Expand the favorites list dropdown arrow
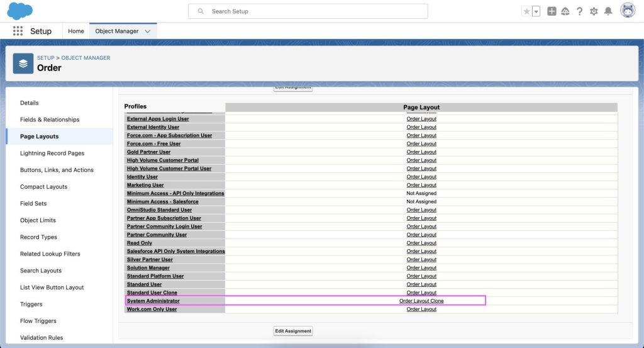This screenshot has height=348, width=644. click(536, 11)
